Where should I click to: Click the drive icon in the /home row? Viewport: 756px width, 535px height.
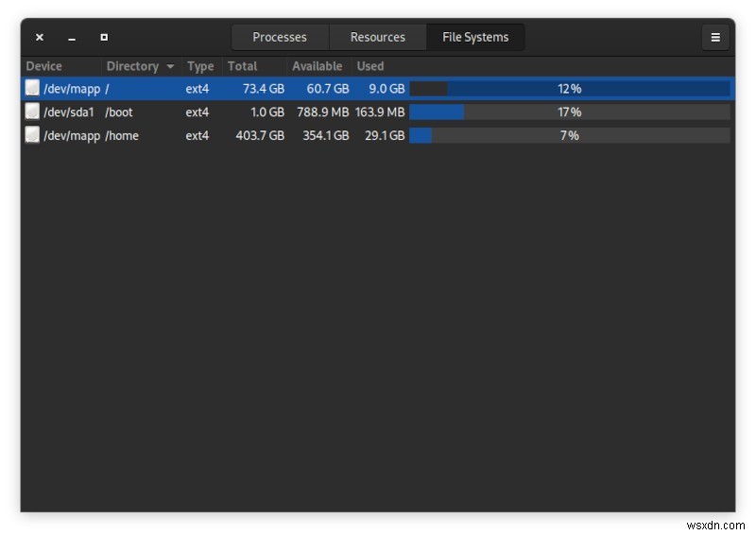pos(32,135)
